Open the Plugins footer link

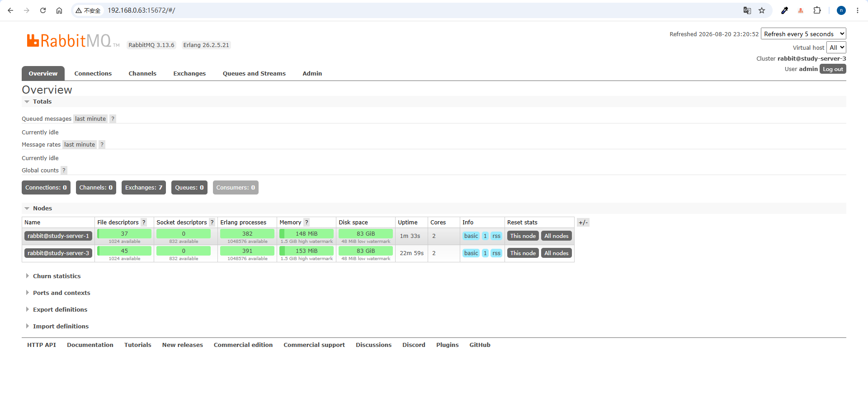point(448,345)
